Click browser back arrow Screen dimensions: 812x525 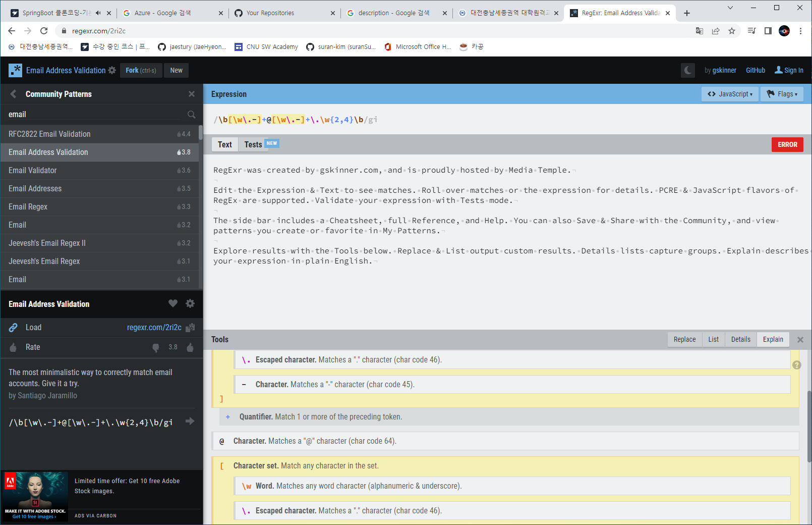pos(12,31)
